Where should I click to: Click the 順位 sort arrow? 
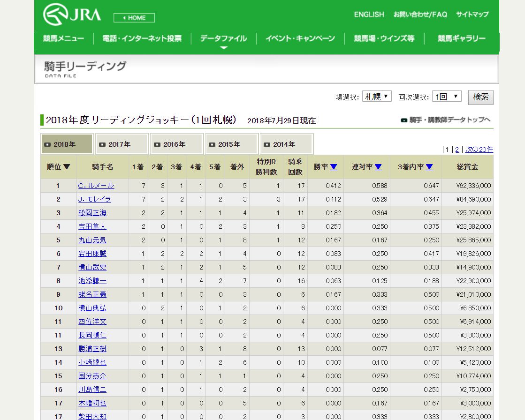(x=66, y=166)
